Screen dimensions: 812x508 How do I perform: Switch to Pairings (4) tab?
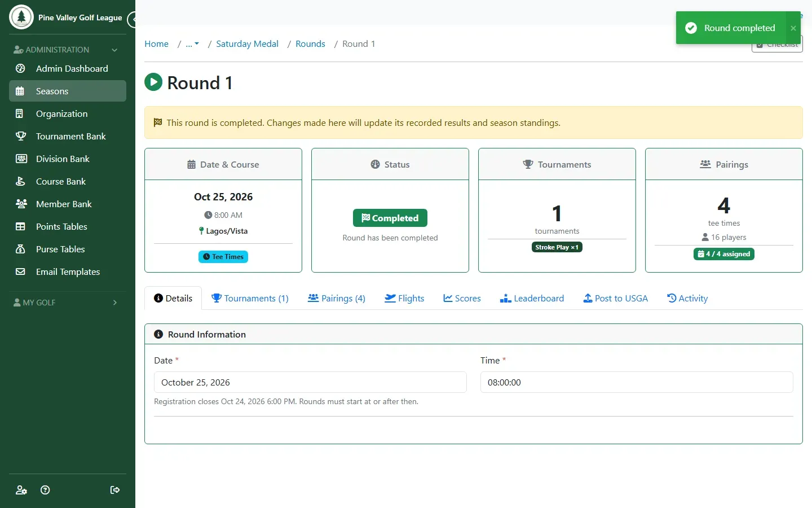337,298
